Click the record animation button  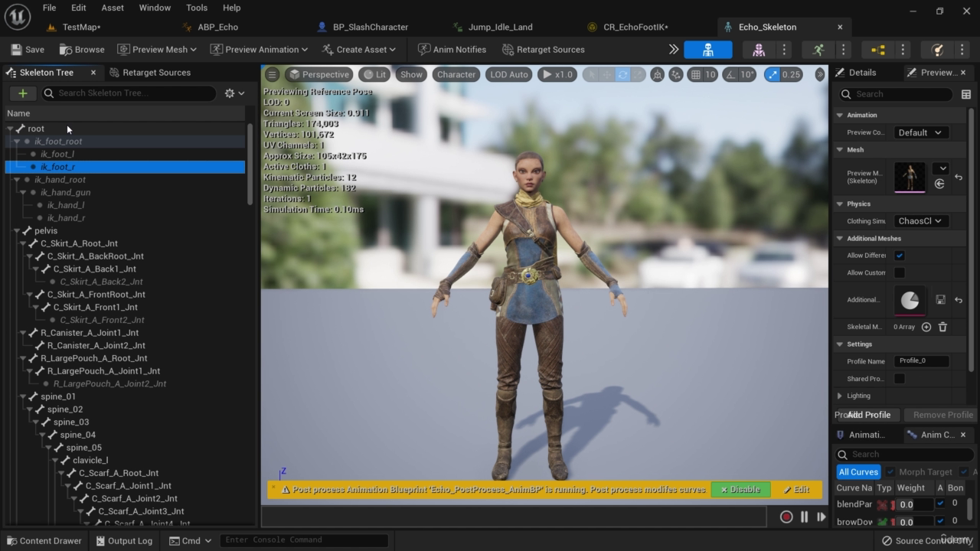point(786,517)
